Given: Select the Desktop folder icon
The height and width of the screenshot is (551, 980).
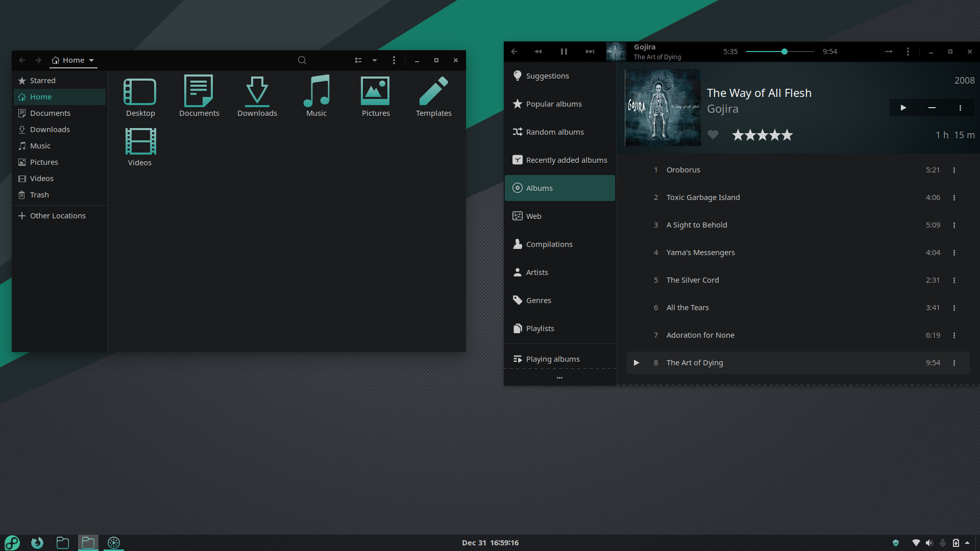Looking at the screenshot, I should (x=140, y=92).
